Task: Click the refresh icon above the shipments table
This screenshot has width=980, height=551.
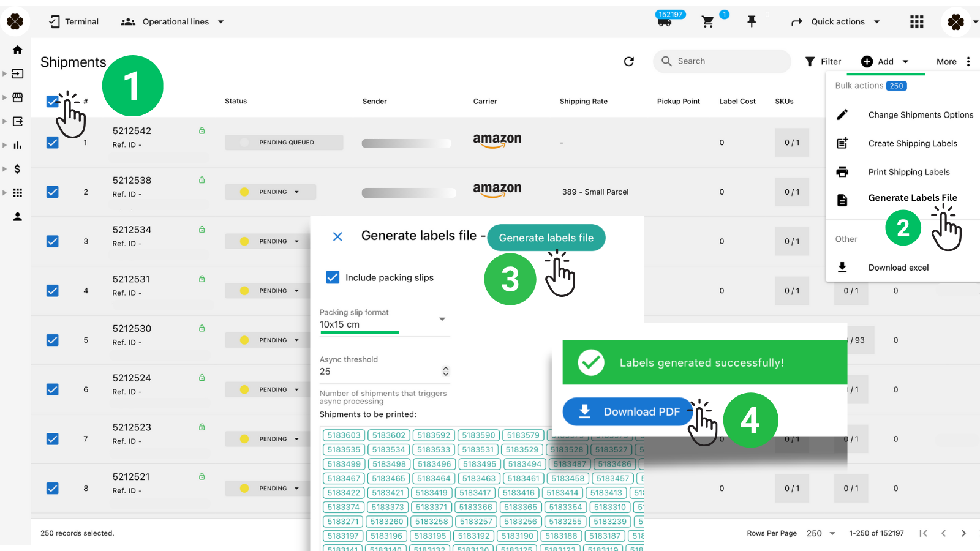Action: click(x=629, y=61)
